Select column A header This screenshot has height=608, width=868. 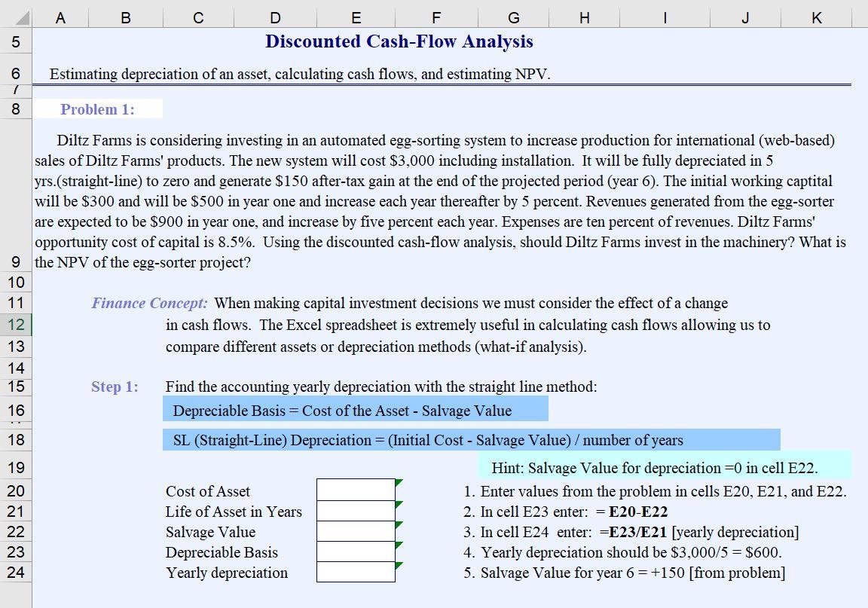pos(60,18)
